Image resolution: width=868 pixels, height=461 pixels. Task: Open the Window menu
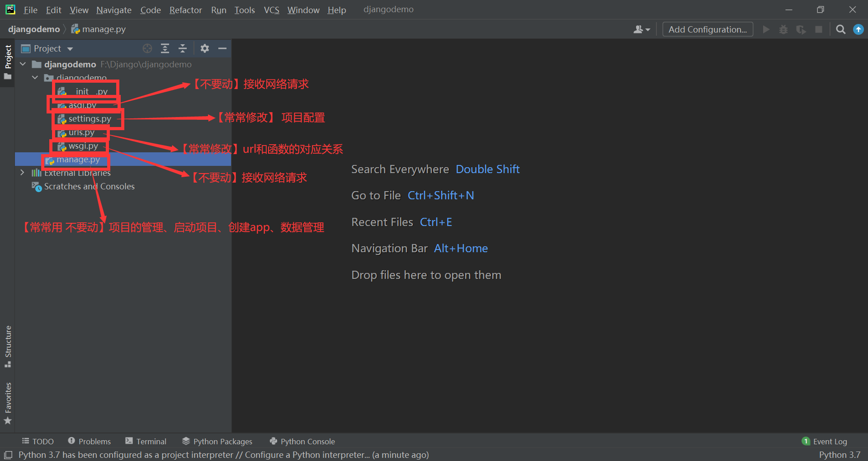[x=303, y=10]
